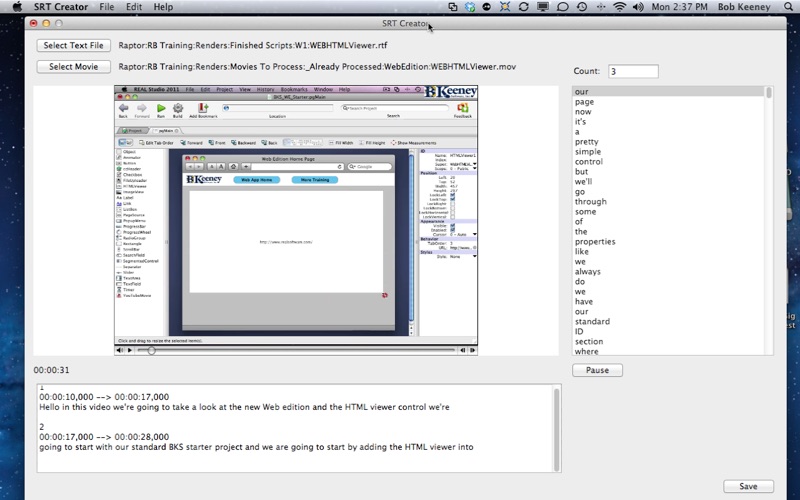Click subtitle line starting 'Hello in this video'
This screenshot has height=500, width=800.
click(x=244, y=407)
